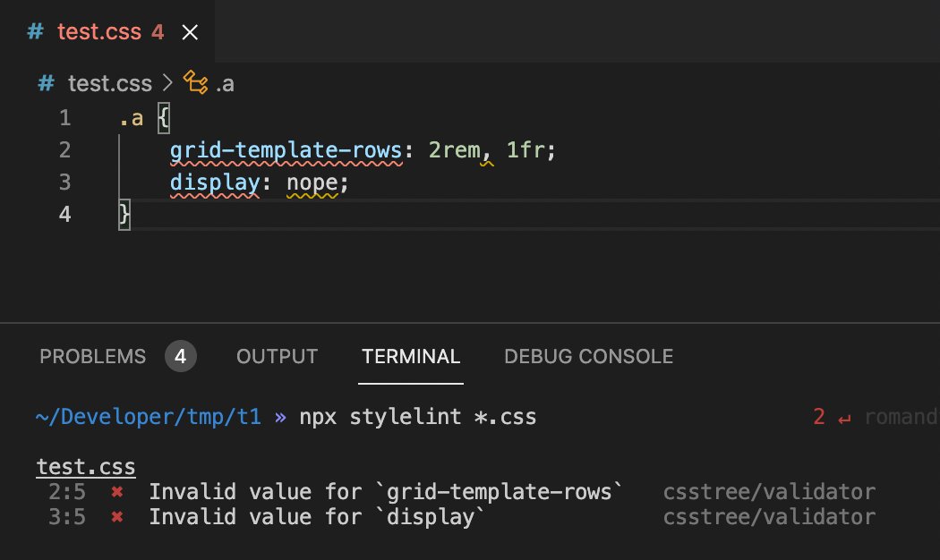Click line number 2 in gutter
This screenshot has height=560, width=940.
click(64, 149)
